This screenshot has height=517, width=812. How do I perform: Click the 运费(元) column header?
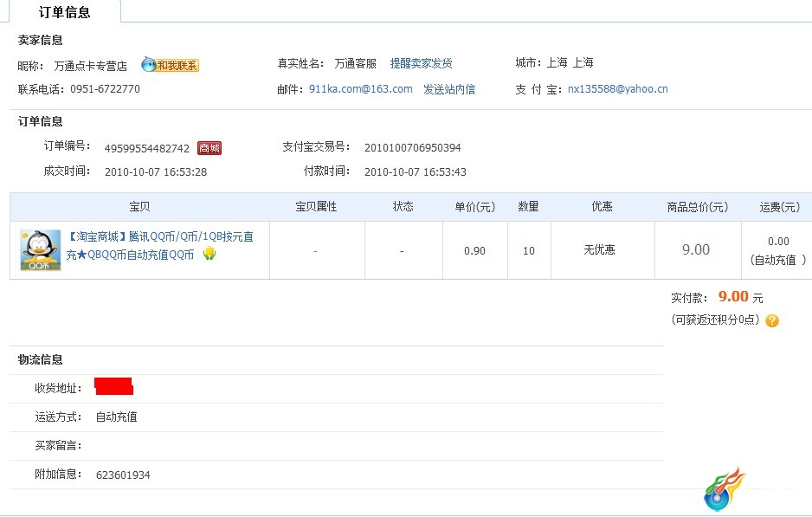click(x=780, y=207)
